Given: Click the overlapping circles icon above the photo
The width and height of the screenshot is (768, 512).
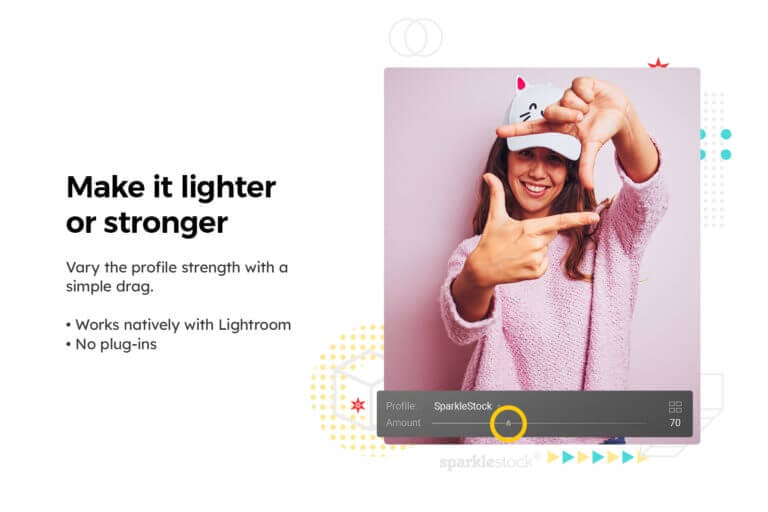Looking at the screenshot, I should 415,37.
